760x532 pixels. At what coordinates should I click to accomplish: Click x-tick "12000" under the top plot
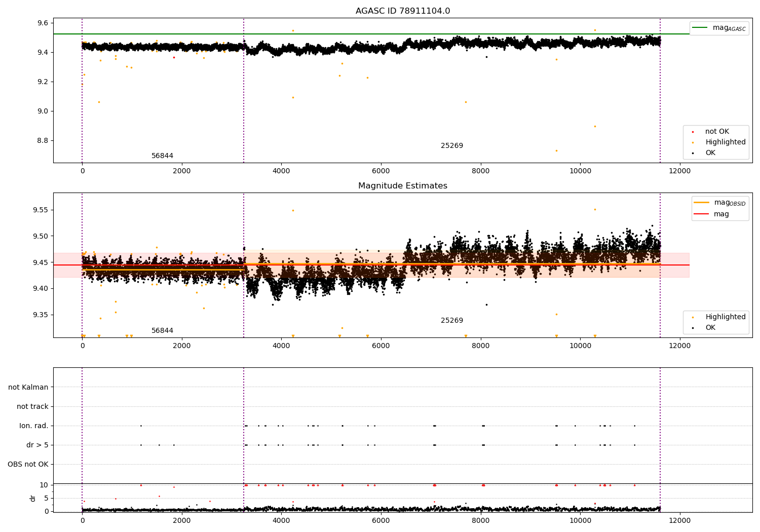pos(679,171)
